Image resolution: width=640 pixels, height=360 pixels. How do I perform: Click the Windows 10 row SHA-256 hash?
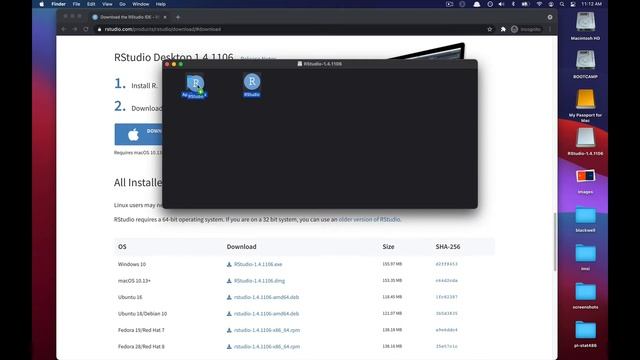[447, 264]
